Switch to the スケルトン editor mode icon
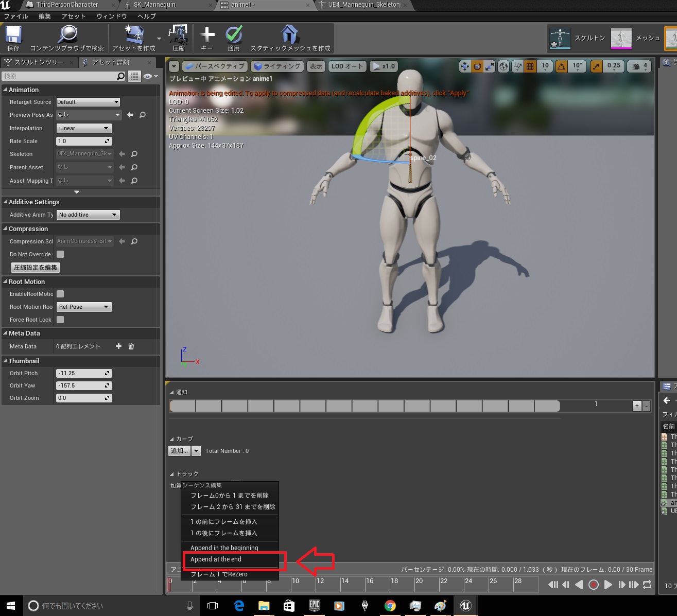Image resolution: width=677 pixels, height=616 pixels. point(560,38)
